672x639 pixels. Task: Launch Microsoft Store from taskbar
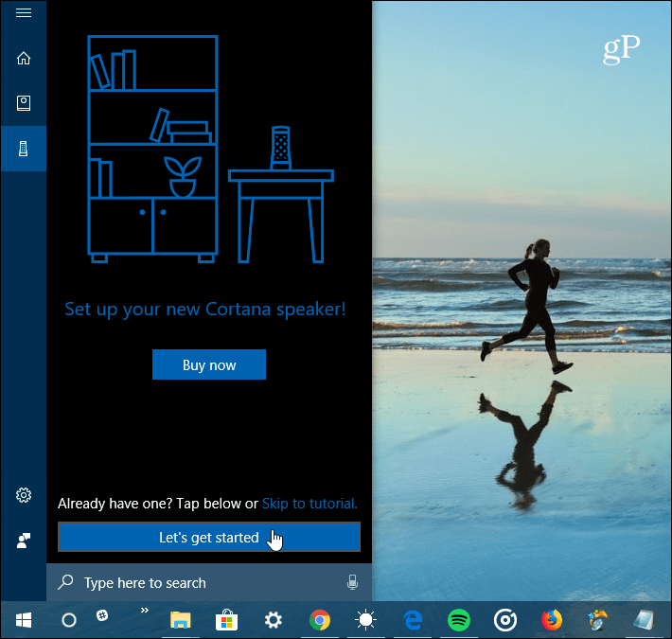(x=227, y=620)
